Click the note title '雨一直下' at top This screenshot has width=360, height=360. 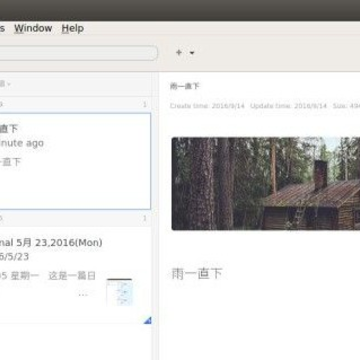(184, 86)
